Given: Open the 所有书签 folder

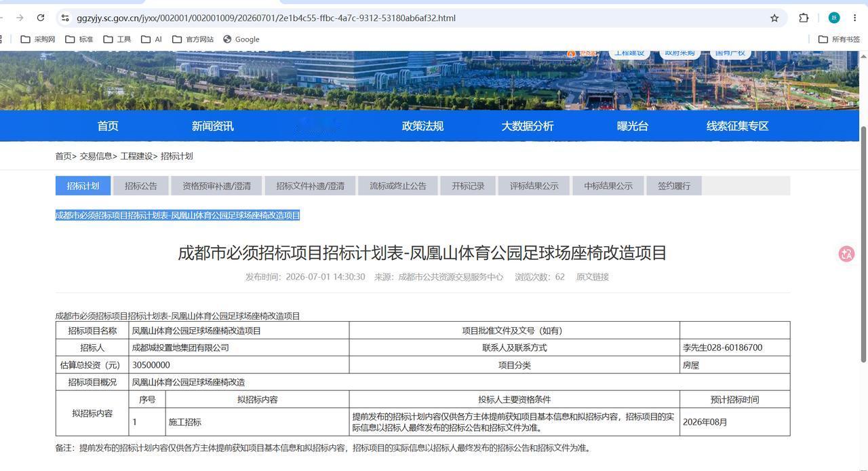Looking at the screenshot, I should coord(839,39).
